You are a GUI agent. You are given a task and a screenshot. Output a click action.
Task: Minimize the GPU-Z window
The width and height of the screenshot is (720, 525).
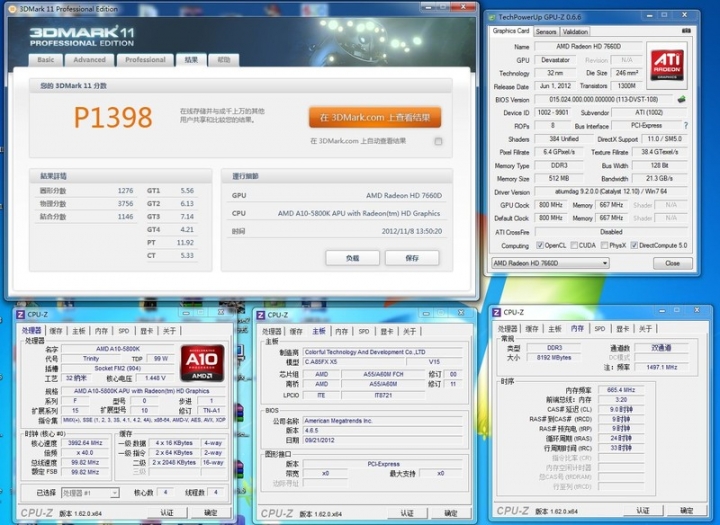coord(649,16)
